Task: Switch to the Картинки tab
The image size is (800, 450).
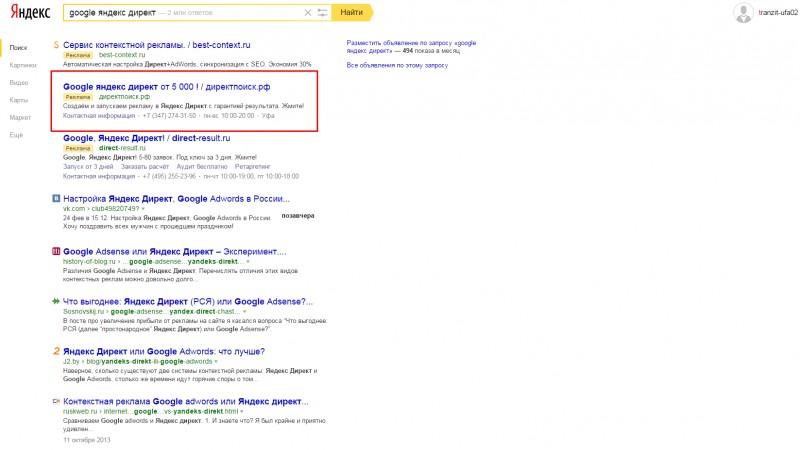Action: coord(23,65)
